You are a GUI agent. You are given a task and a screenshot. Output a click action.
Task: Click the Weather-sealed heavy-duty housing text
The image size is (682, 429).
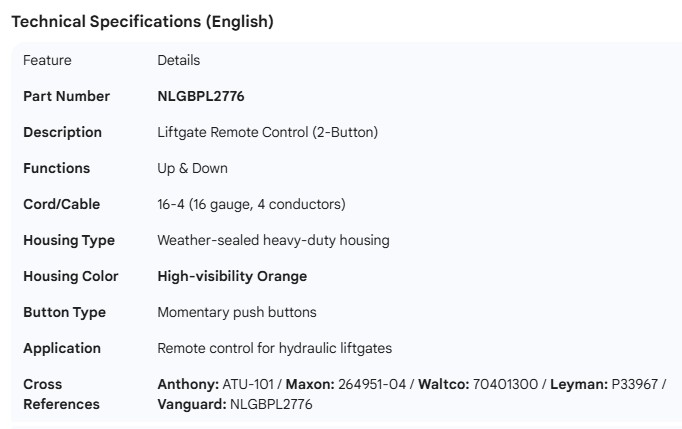point(273,240)
